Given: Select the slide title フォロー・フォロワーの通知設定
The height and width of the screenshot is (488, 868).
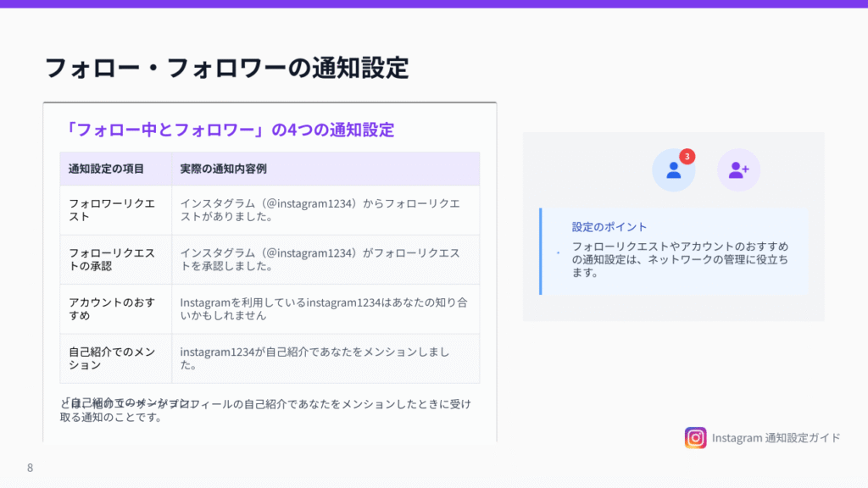Looking at the screenshot, I should 226,68.
